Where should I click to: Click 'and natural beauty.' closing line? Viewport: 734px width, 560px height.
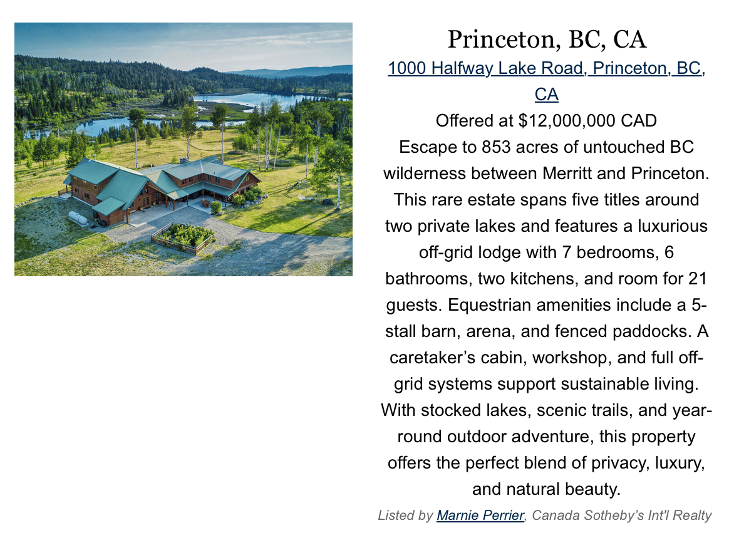(546, 489)
